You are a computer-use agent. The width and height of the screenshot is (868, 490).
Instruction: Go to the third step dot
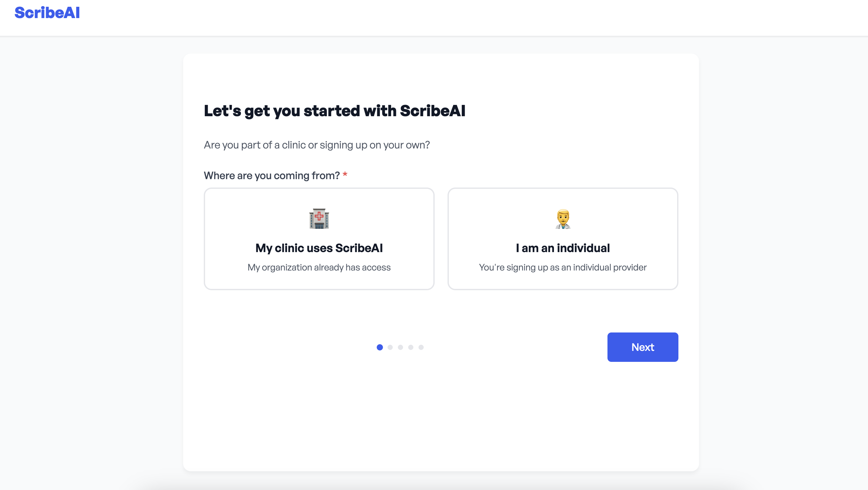click(400, 347)
